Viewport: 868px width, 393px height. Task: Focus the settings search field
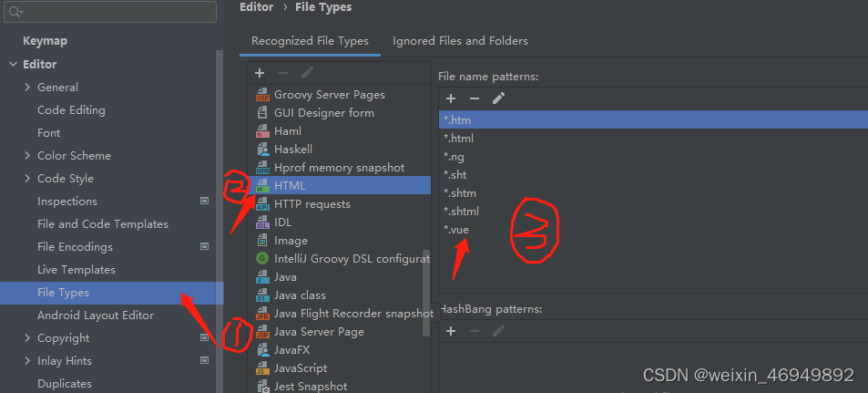pos(110,12)
